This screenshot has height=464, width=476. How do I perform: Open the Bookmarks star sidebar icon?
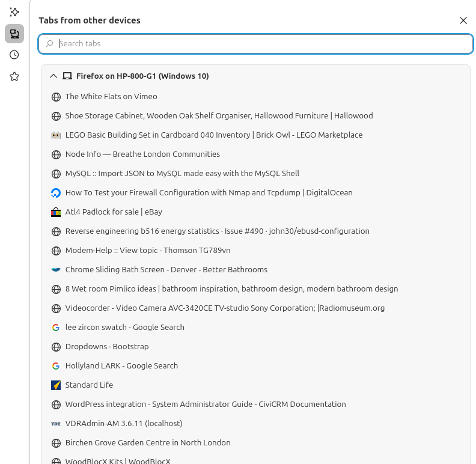(14, 76)
